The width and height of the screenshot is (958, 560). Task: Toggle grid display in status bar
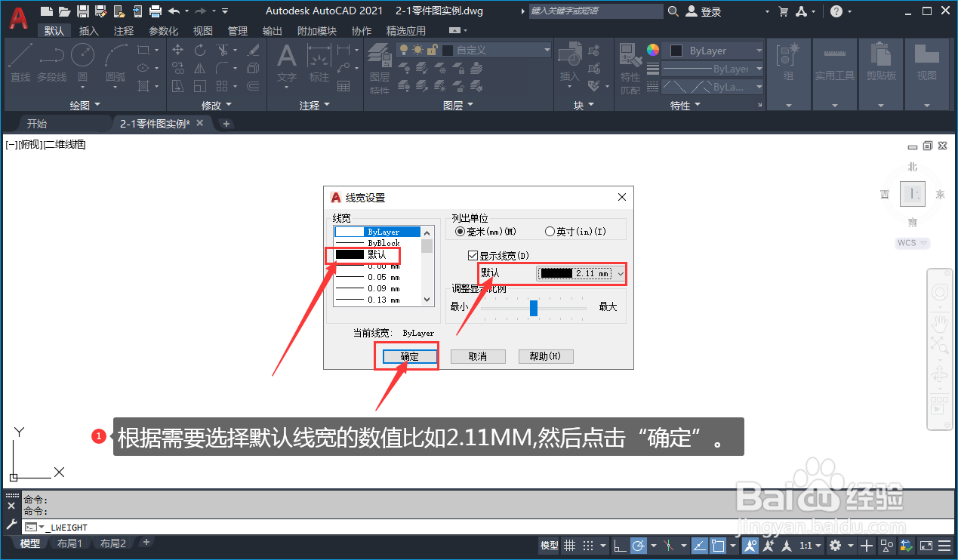[x=570, y=545]
